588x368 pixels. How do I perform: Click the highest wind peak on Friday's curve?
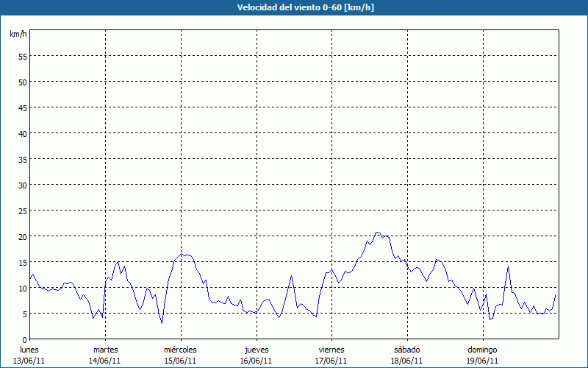coord(377,233)
